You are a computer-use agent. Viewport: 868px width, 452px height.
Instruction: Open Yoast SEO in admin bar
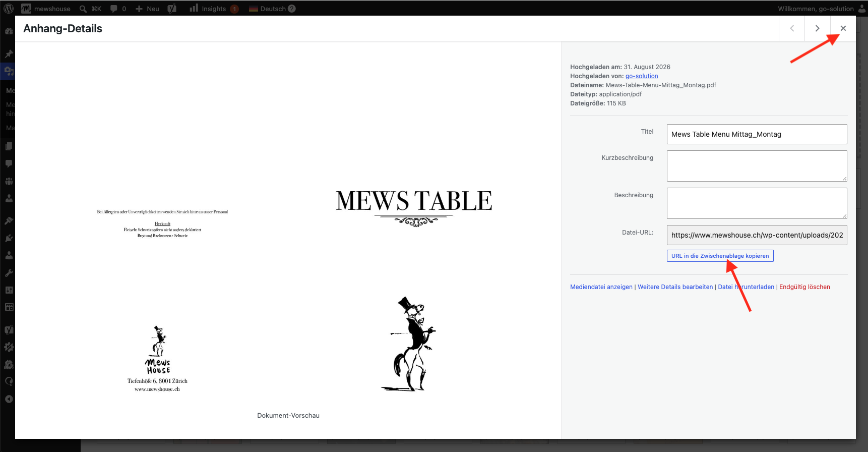[x=172, y=9]
